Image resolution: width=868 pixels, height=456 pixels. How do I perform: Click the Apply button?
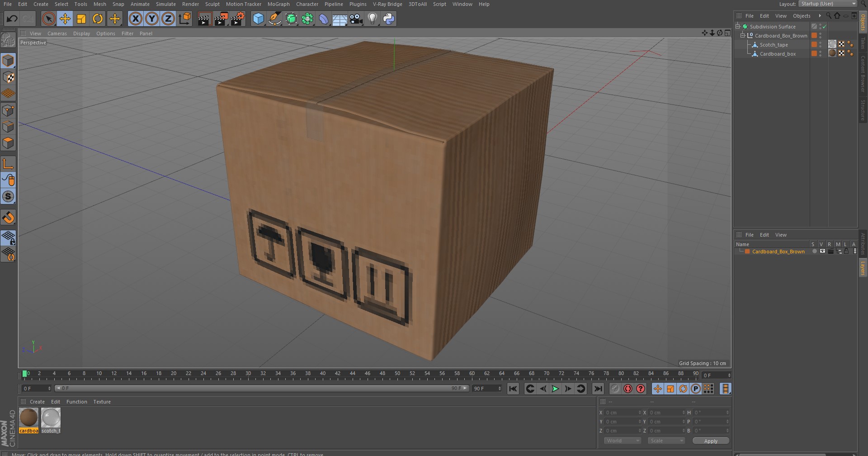click(x=711, y=441)
